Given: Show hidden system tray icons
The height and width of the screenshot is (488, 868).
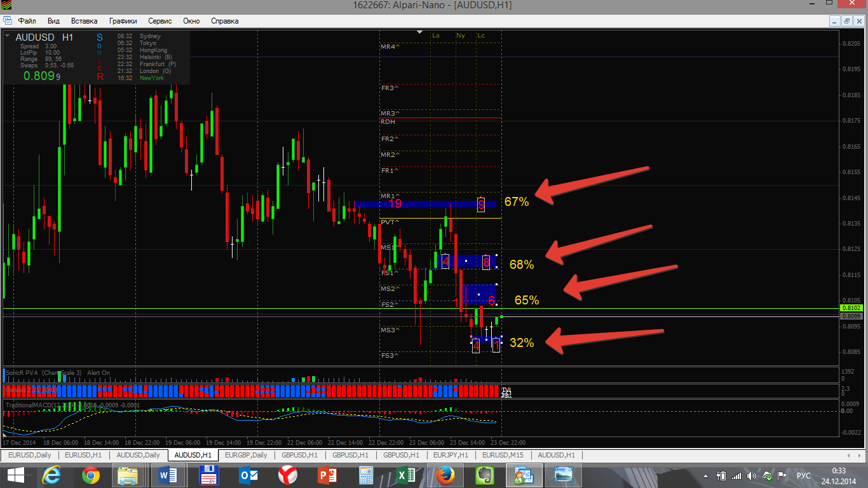Looking at the screenshot, I should pyautogui.click(x=706, y=475).
